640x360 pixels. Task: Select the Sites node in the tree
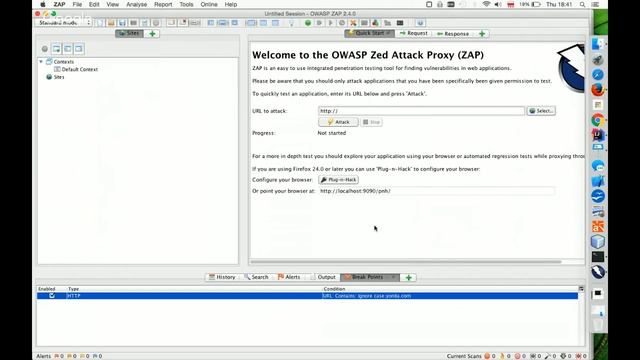coord(56,77)
